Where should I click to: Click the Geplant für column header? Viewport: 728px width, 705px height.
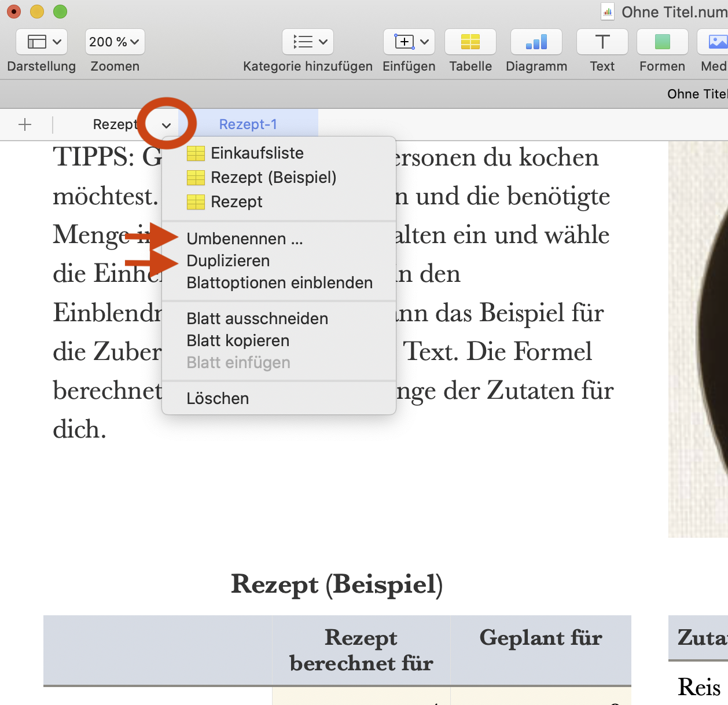541,638
